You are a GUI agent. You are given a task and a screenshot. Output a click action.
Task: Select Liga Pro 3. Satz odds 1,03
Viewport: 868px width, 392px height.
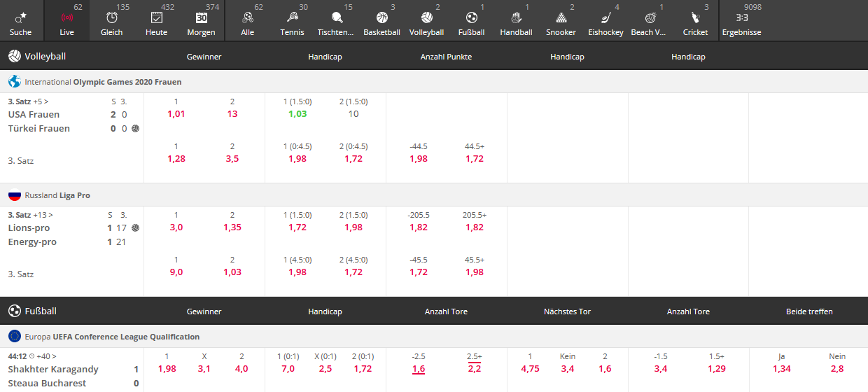coord(232,272)
